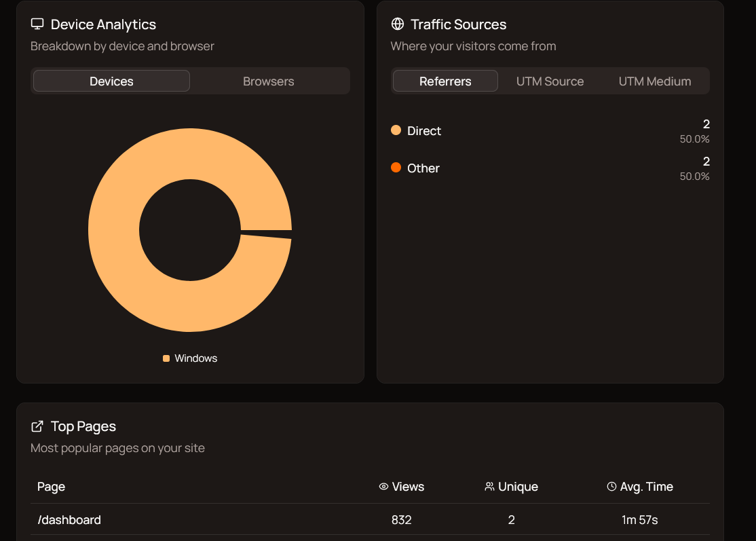Switch to the Browsers tab
This screenshot has width=756, height=541.
pos(269,81)
